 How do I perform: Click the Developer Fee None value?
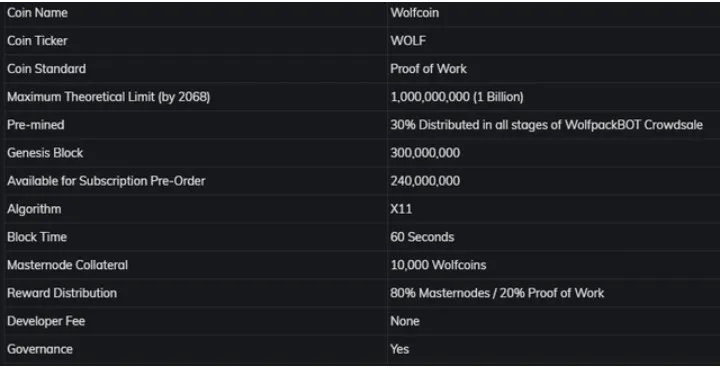coord(405,321)
